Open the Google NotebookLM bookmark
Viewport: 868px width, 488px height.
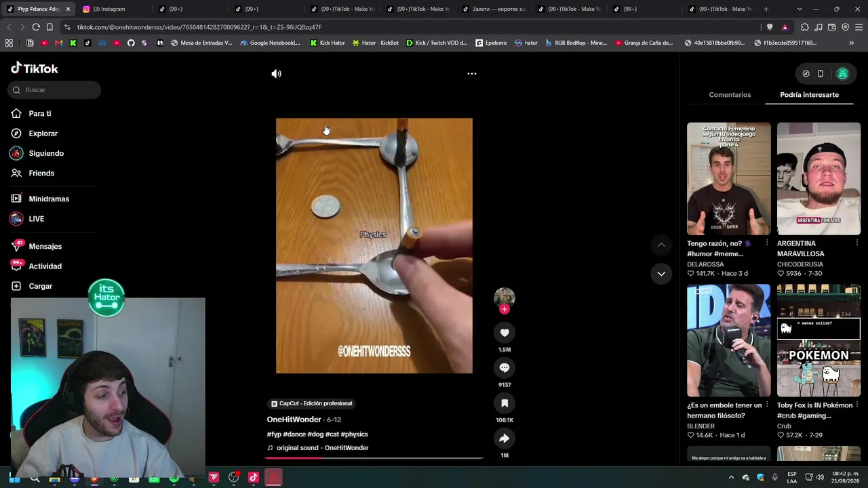click(270, 43)
